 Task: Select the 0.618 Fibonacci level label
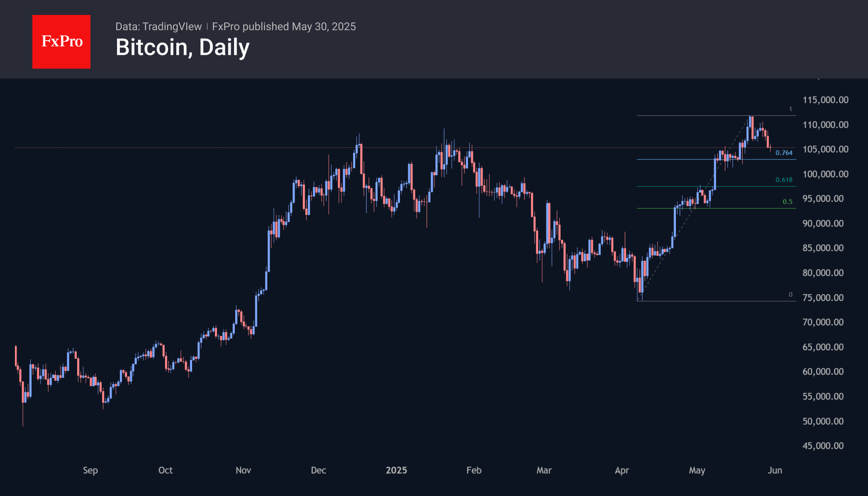[784, 180]
